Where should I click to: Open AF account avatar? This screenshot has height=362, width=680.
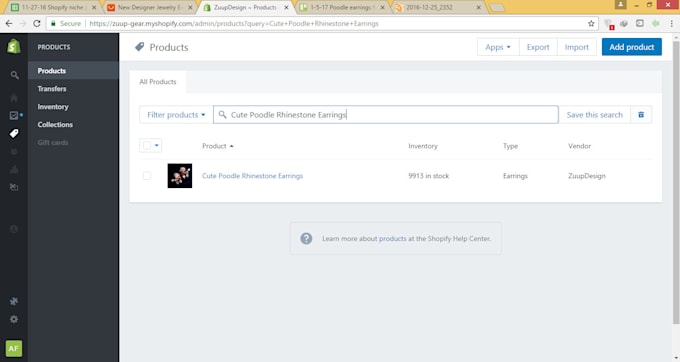(x=14, y=348)
